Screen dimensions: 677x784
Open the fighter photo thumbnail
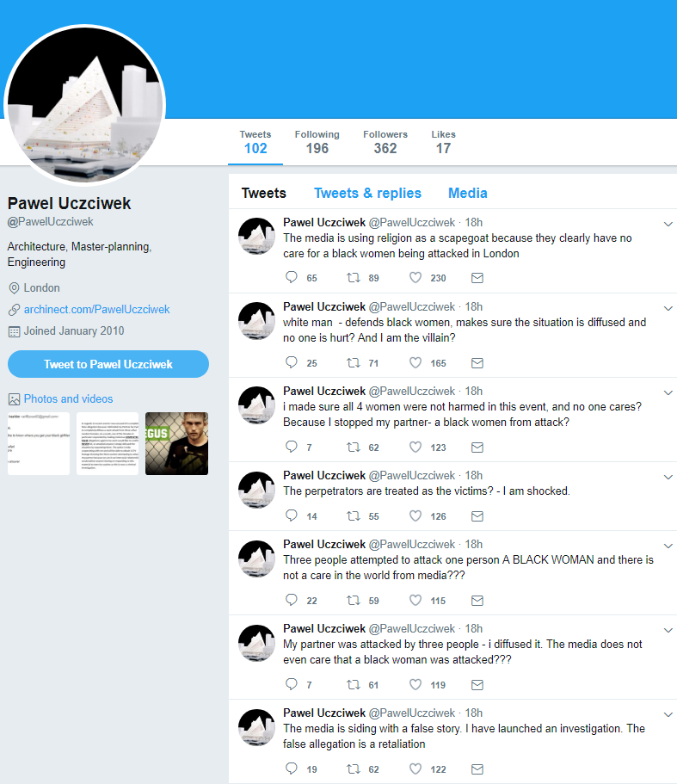click(x=177, y=443)
